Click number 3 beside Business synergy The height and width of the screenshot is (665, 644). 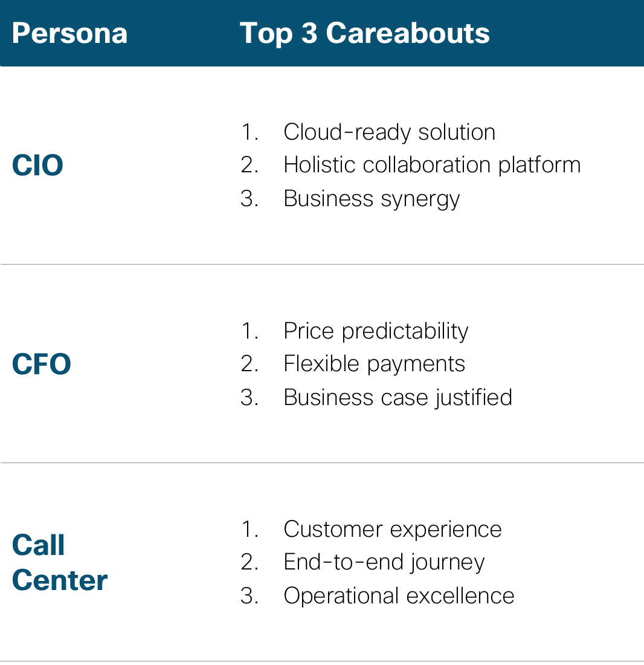[250, 198]
